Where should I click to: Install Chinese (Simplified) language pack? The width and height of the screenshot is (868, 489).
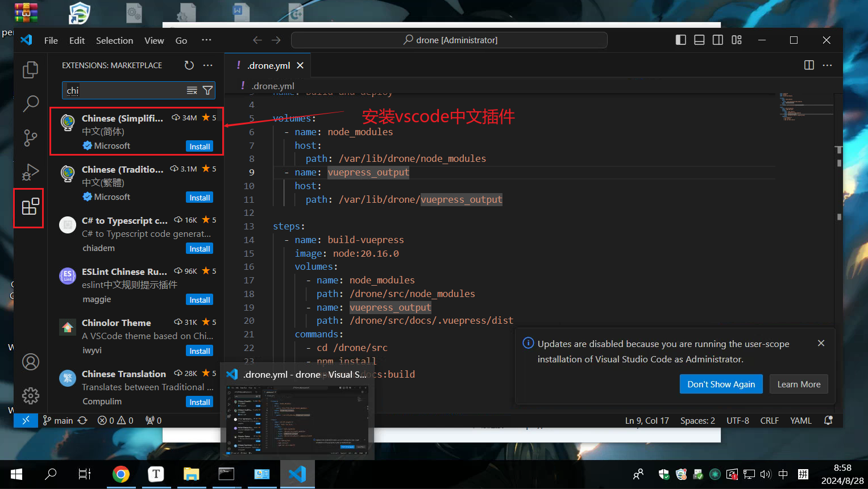coord(200,147)
